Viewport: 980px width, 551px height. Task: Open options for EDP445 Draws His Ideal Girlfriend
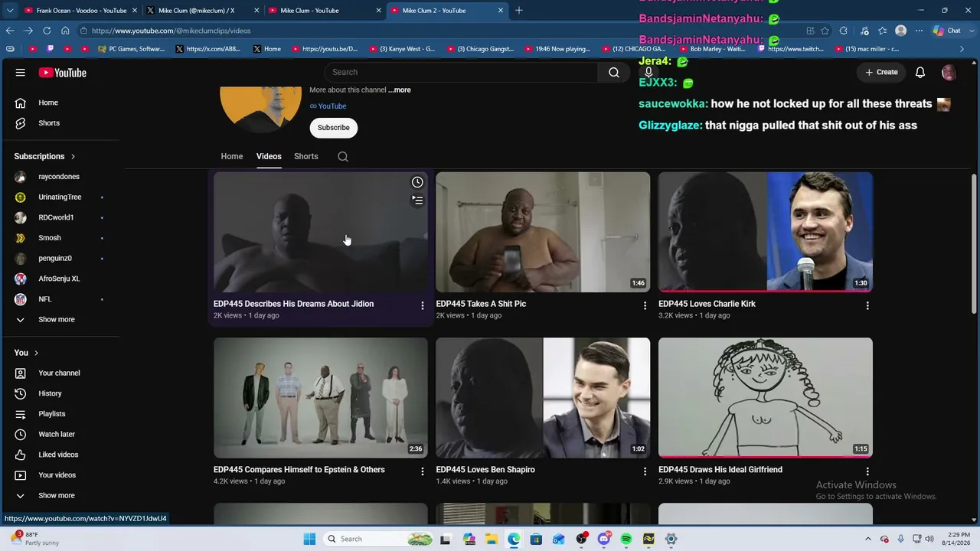tap(867, 471)
